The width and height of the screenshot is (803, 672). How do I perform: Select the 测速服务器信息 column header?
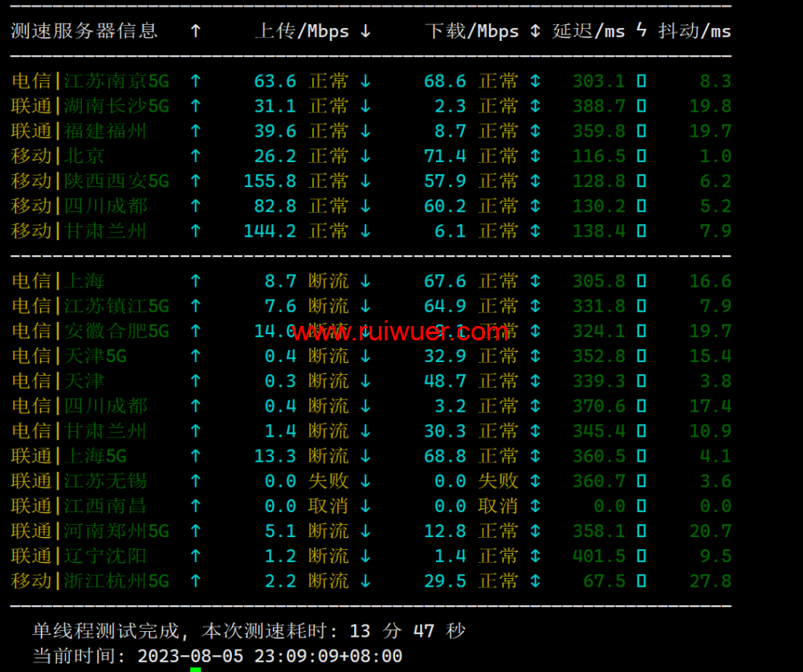point(84,31)
